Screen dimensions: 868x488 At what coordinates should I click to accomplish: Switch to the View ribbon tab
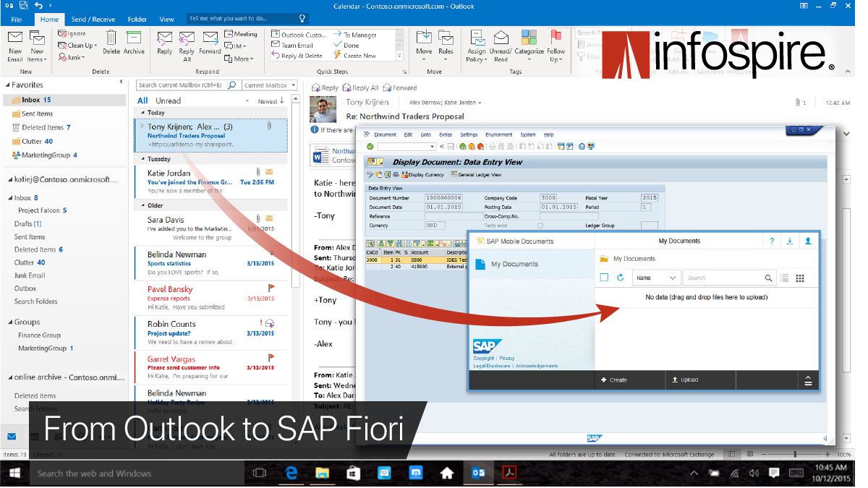point(166,20)
